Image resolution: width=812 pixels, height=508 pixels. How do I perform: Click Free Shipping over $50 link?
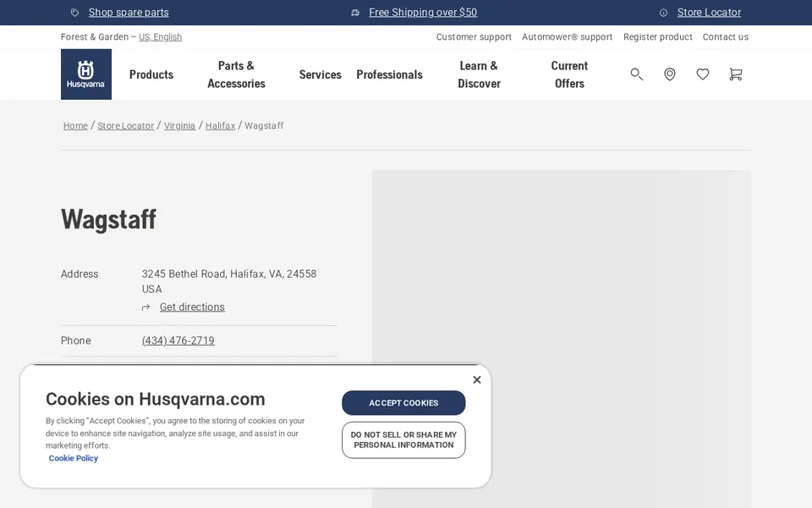click(423, 13)
